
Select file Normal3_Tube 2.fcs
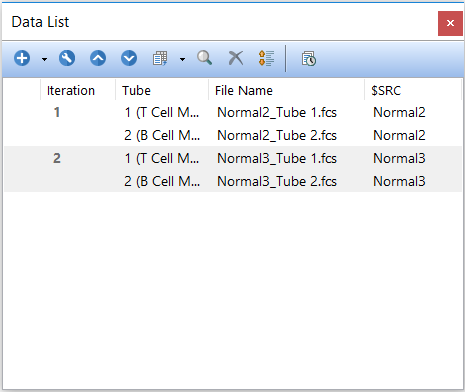277,181
